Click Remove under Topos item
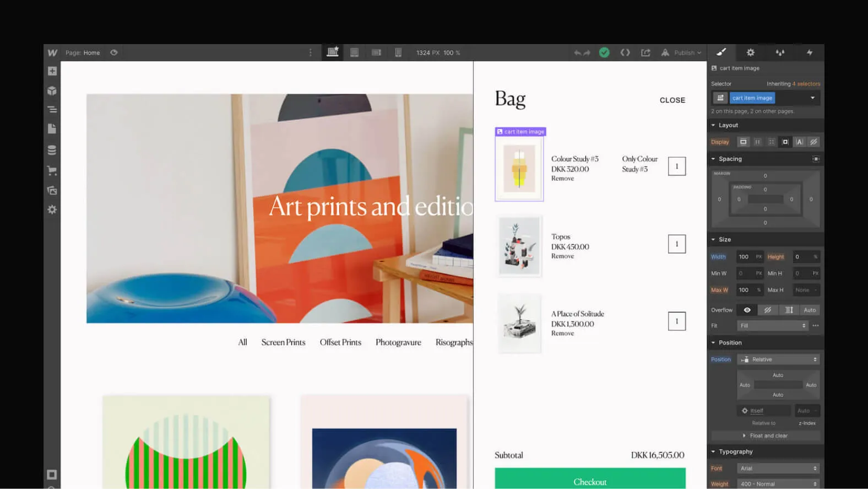This screenshot has width=868, height=489. (562, 256)
